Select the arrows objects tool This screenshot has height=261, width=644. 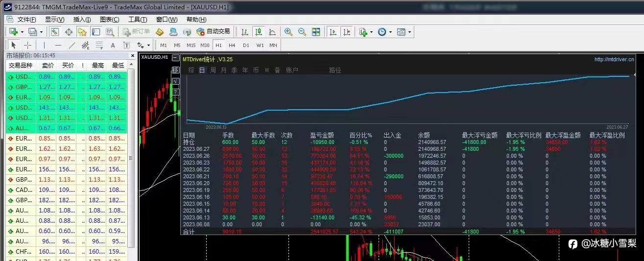click(x=140, y=45)
